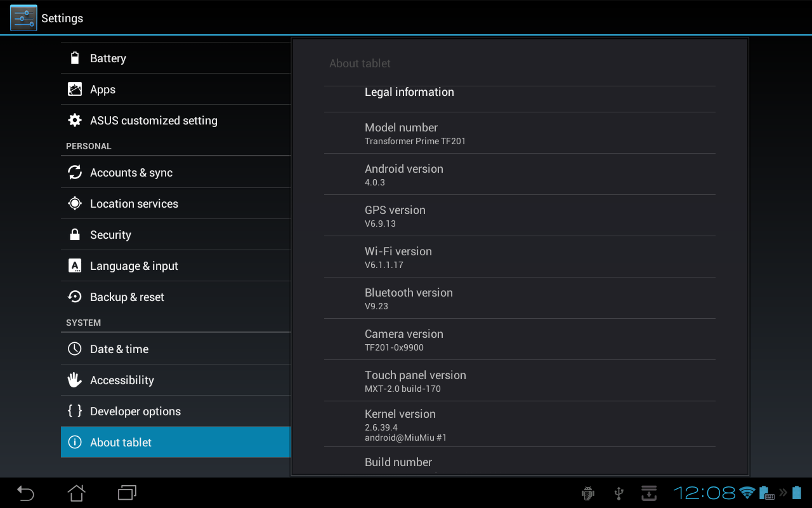Select Location services target icon
The height and width of the screenshot is (508, 812).
pos(75,203)
